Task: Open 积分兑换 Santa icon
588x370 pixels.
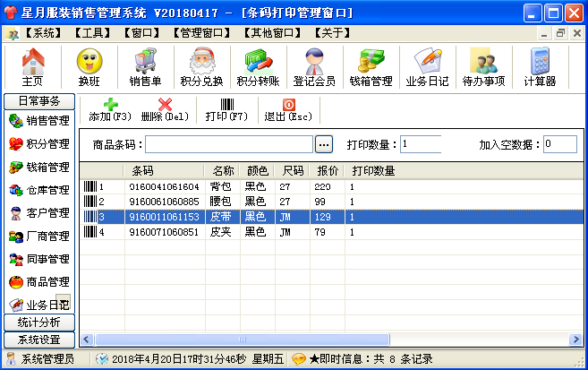Action: tap(201, 67)
